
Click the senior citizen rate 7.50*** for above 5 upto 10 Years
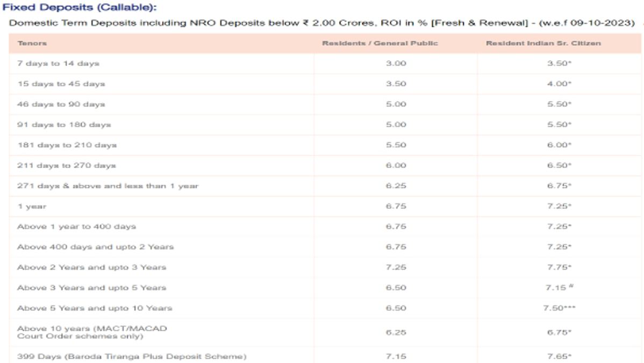559,308
